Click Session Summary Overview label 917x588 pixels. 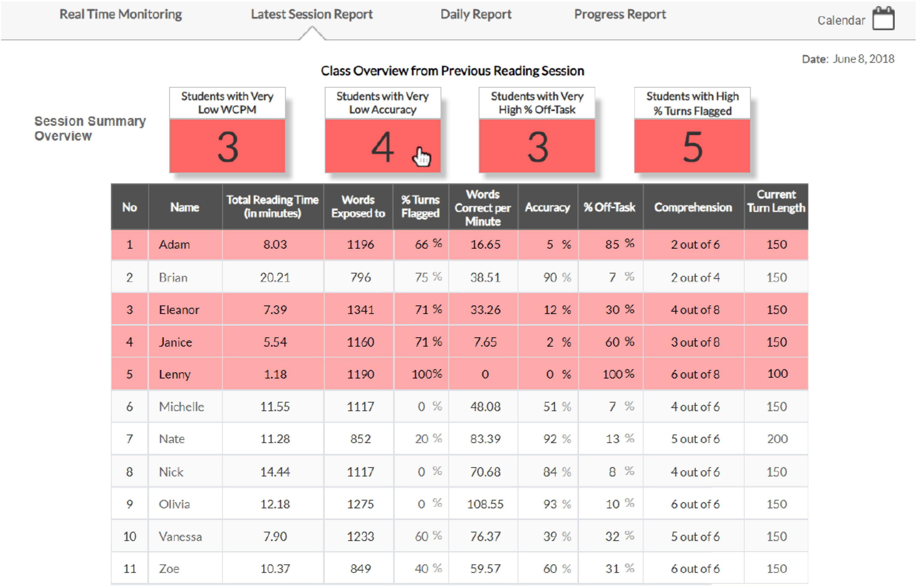[x=90, y=128]
